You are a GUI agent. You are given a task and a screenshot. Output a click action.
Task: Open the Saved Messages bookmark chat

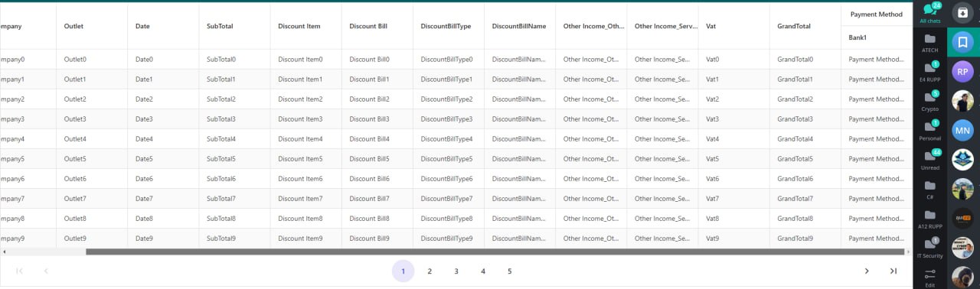click(962, 43)
